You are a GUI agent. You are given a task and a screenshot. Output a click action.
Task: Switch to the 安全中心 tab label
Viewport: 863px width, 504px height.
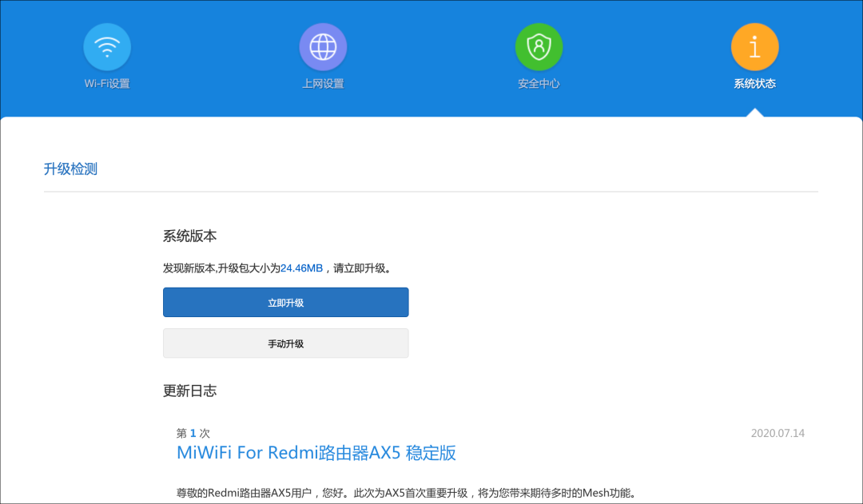pos(539,84)
